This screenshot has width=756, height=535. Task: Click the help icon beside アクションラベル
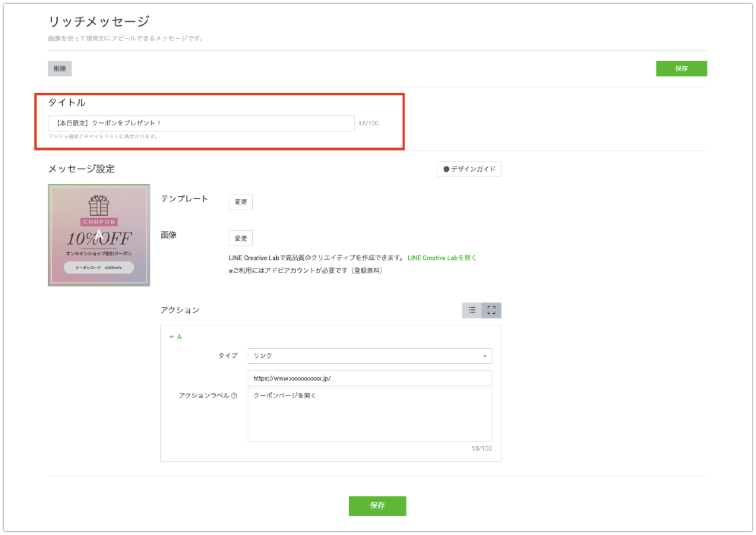(234, 396)
